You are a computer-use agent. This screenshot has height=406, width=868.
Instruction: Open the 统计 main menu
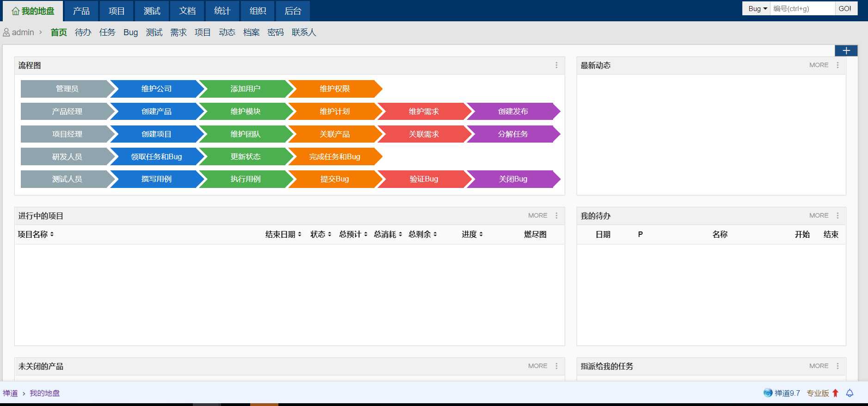222,11
